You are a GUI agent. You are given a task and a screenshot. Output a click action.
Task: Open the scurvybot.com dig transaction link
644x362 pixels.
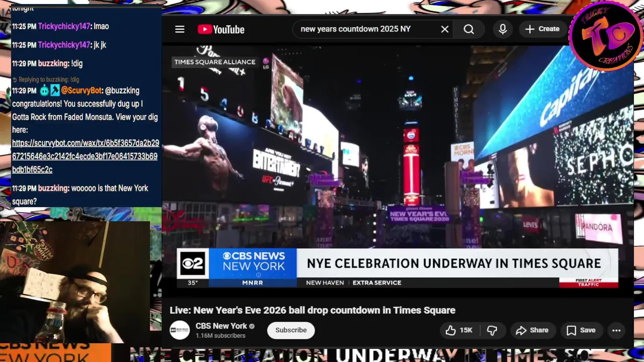click(x=85, y=156)
